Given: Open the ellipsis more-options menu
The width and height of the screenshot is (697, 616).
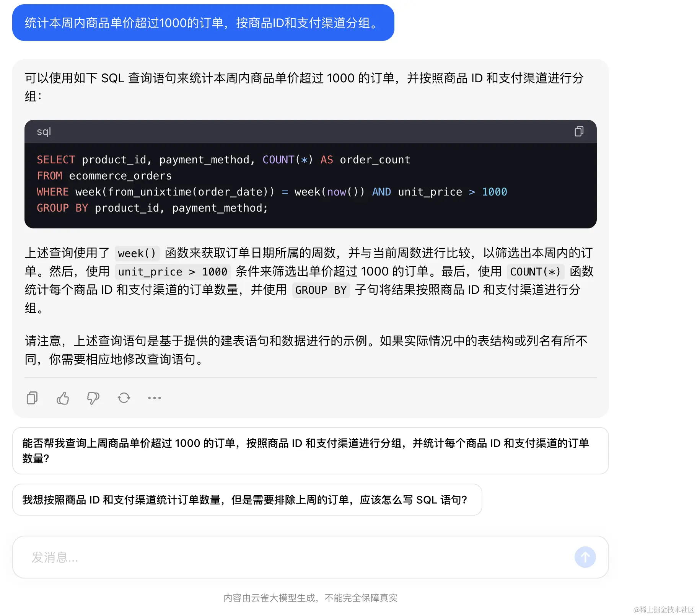Looking at the screenshot, I should point(154,398).
